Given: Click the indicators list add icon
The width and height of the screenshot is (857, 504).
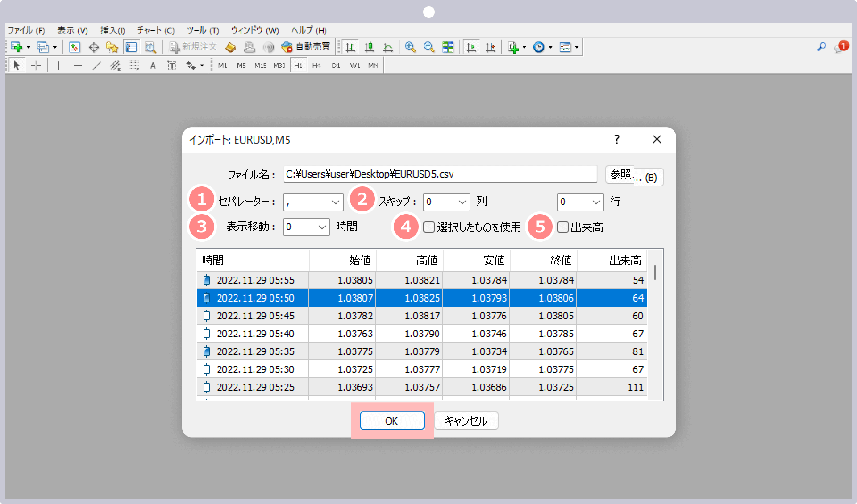Looking at the screenshot, I should pos(513,47).
